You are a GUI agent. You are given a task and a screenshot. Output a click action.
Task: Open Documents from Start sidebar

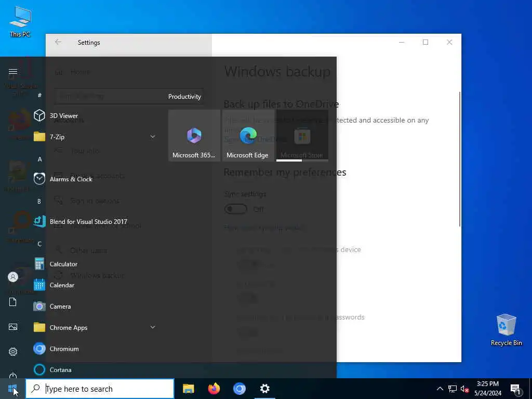click(13, 302)
